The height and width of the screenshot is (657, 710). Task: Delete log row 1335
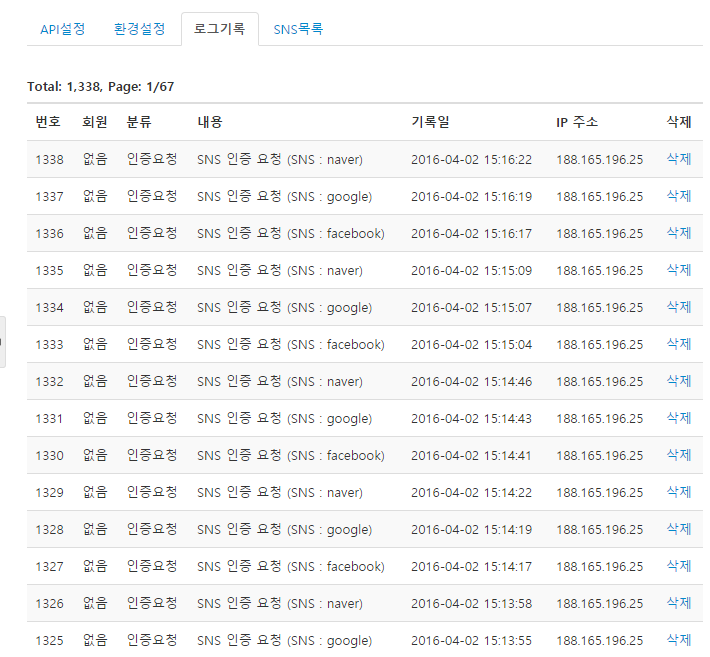[678, 270]
